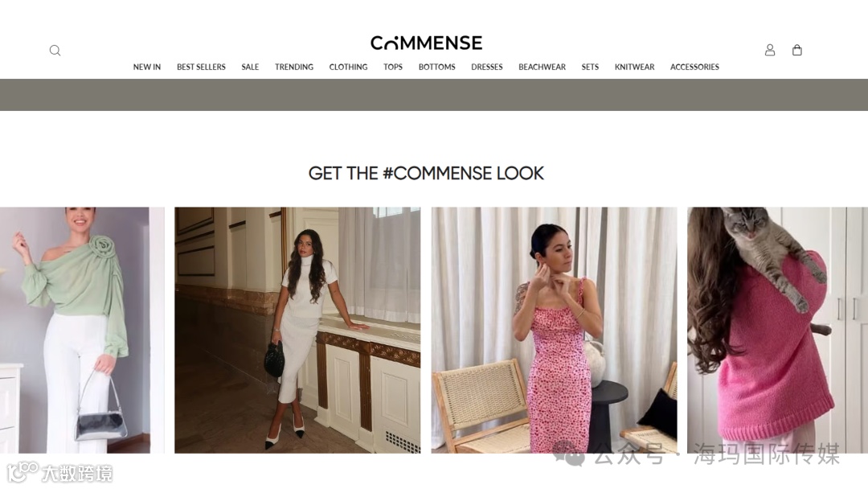This screenshot has width=868, height=489.
Task: Open the TRENDING menu item
Action: (294, 67)
